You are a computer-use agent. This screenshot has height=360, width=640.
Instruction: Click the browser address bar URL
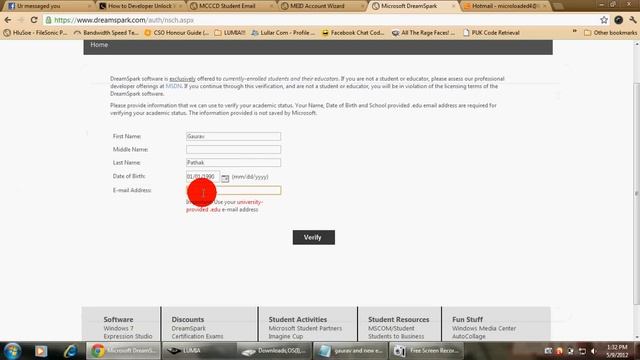(x=124, y=20)
